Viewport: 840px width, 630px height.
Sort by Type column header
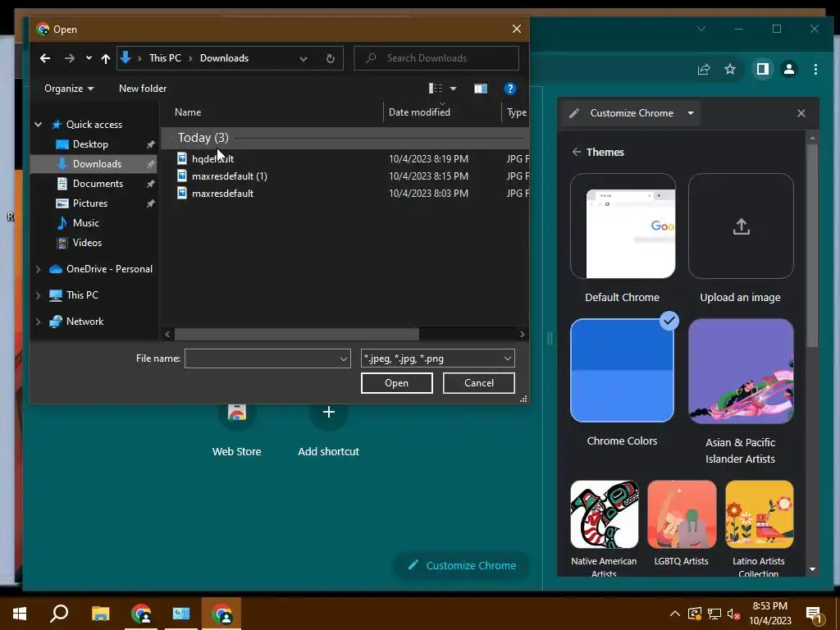517,112
